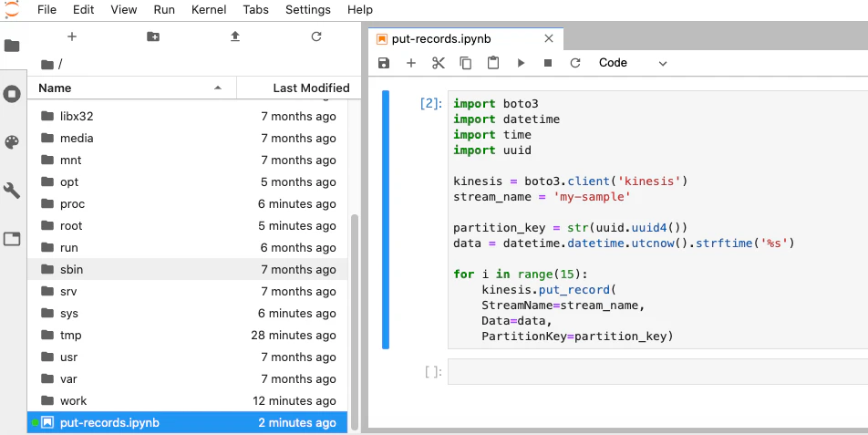
Task: Open the Kernel menu
Action: click(x=209, y=9)
